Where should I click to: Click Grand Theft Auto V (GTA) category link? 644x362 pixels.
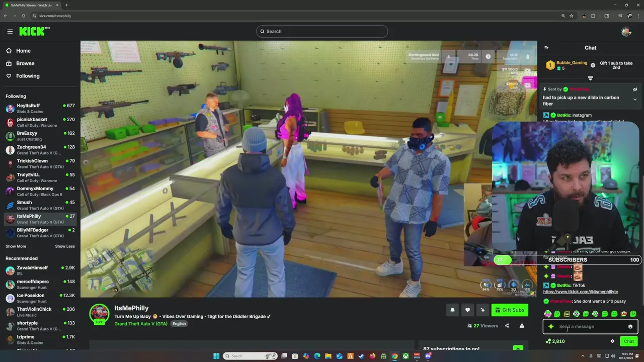tap(141, 324)
